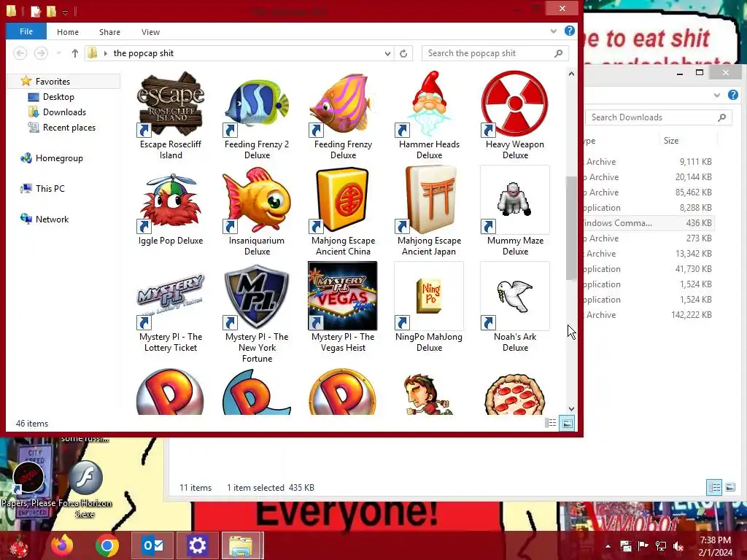The width and height of the screenshot is (747, 560).
Task: Open the Feeding Frenzy Deluxe shortcut
Action: pos(343,116)
